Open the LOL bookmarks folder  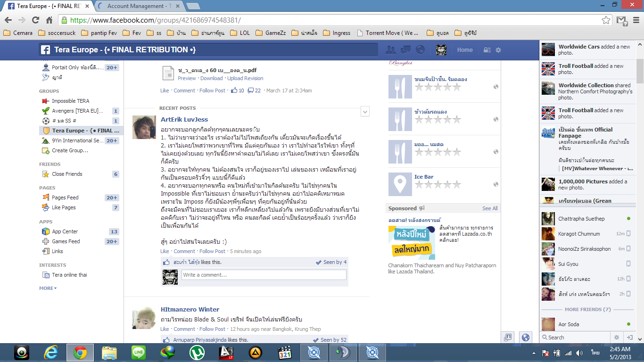click(x=240, y=33)
